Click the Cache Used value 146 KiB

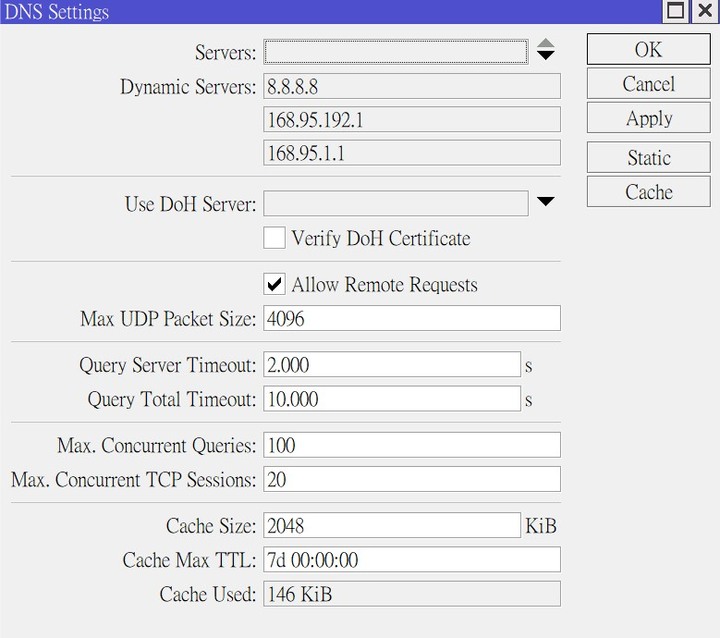coord(412,593)
